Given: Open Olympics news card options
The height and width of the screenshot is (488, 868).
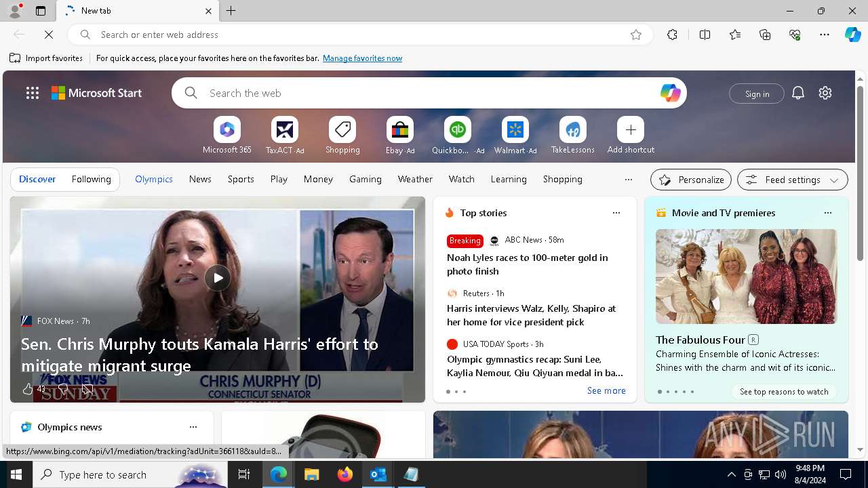Looking at the screenshot, I should (x=193, y=427).
